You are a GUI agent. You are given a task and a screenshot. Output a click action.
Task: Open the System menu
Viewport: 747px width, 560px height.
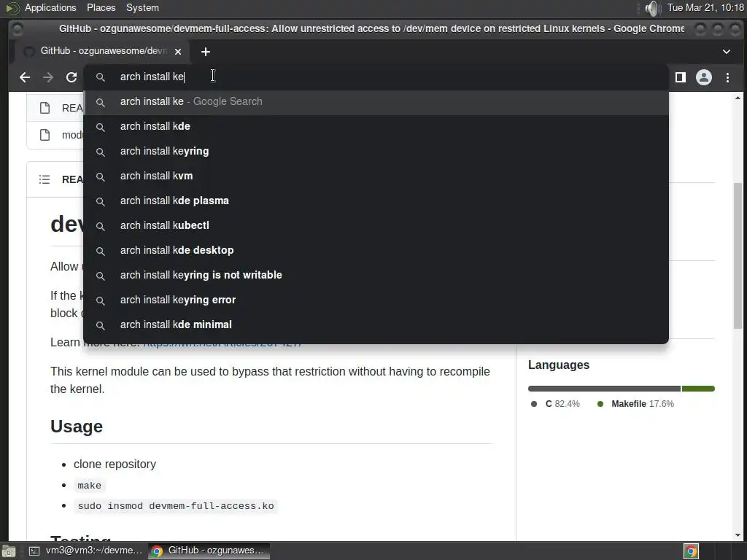142,7
